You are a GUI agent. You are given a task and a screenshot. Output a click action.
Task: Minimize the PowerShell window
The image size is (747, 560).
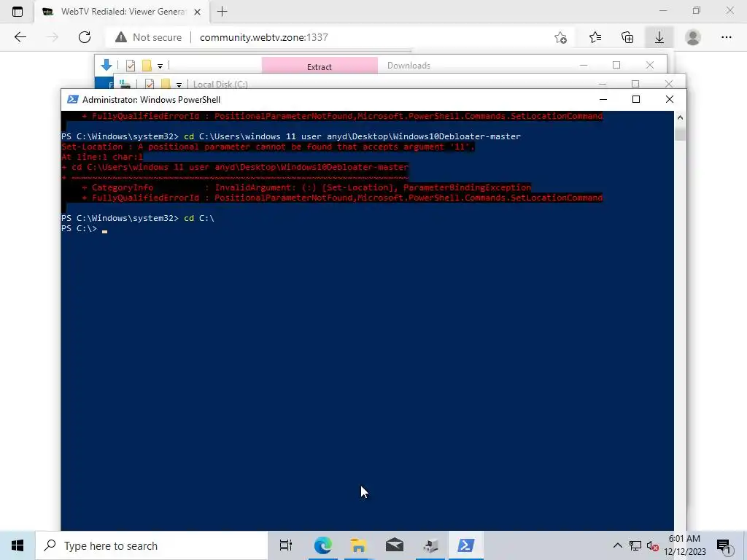click(x=603, y=99)
